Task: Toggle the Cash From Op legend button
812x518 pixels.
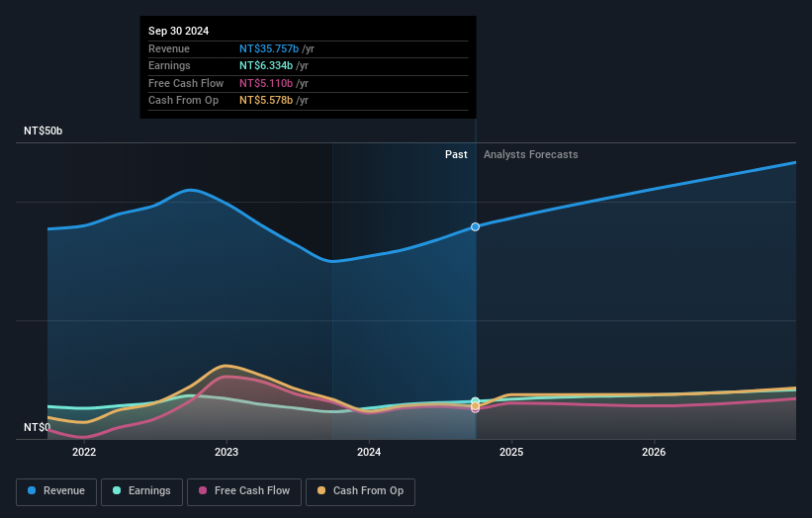Action: 360,491
